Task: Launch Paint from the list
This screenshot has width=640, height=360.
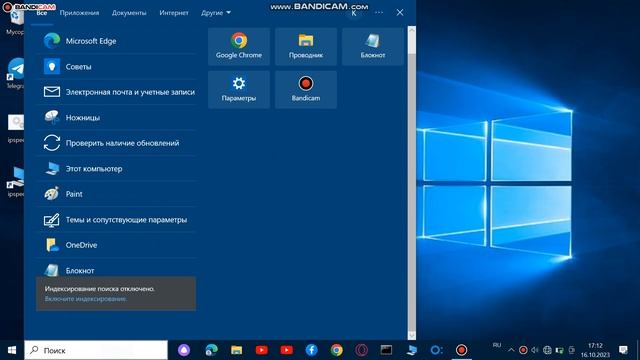Action: (116, 194)
